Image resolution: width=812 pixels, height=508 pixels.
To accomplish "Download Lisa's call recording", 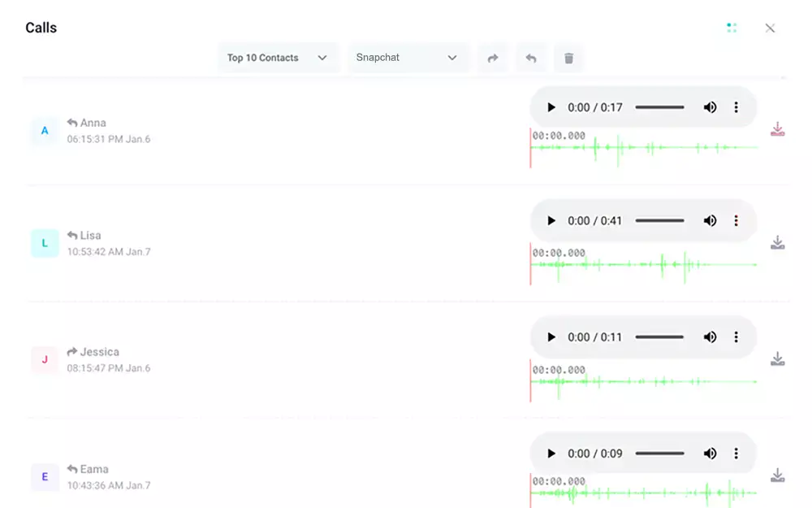I will click(x=778, y=242).
